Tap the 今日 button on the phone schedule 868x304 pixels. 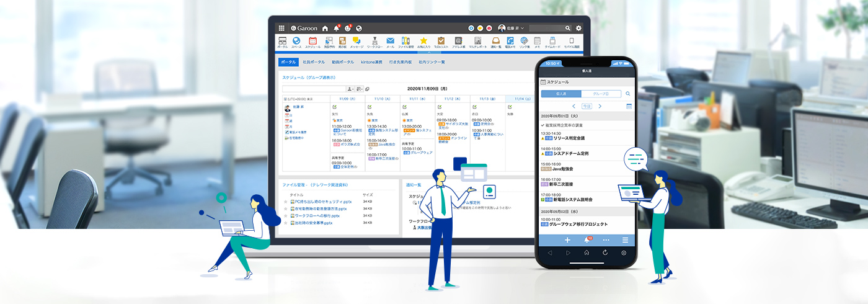(587, 106)
